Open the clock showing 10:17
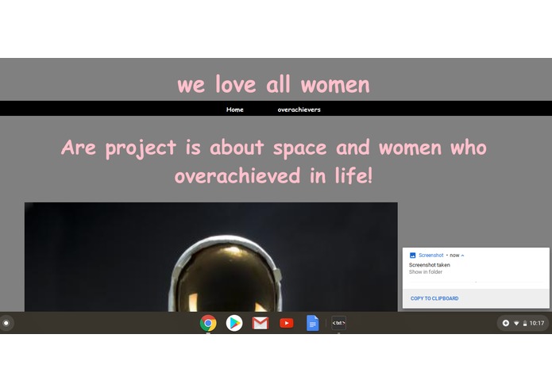Screen dimensions: 552x392 click(x=536, y=323)
